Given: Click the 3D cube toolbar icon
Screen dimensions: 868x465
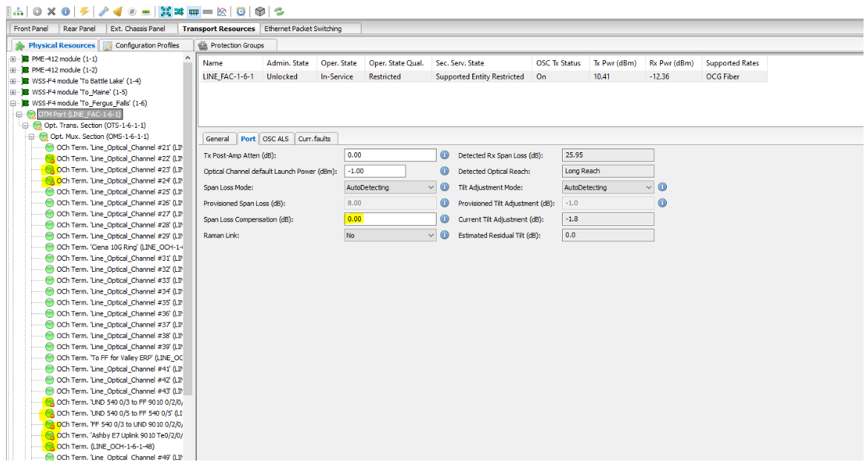Looking at the screenshot, I should point(260,12).
